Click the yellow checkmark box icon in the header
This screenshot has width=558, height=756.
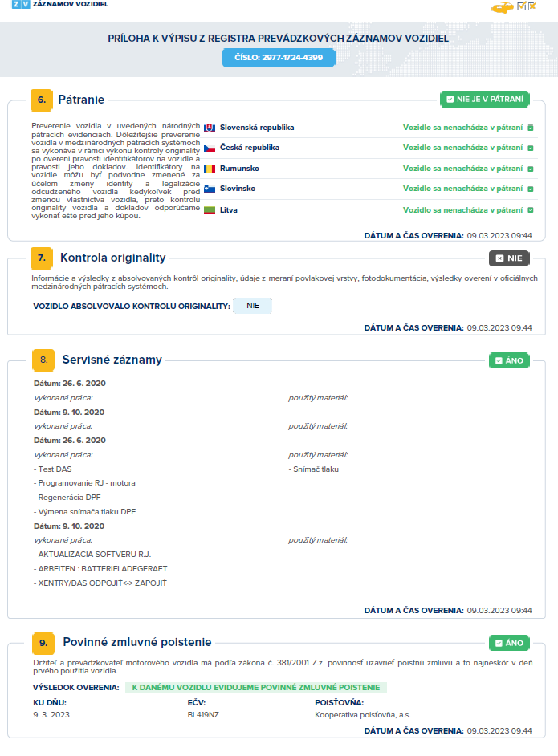coord(521,6)
